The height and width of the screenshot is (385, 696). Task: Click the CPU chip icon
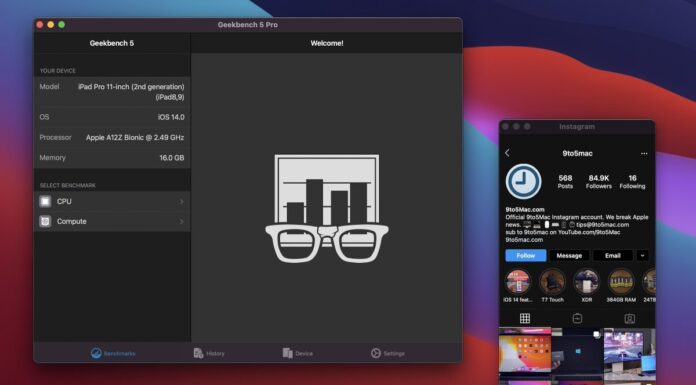coord(45,202)
